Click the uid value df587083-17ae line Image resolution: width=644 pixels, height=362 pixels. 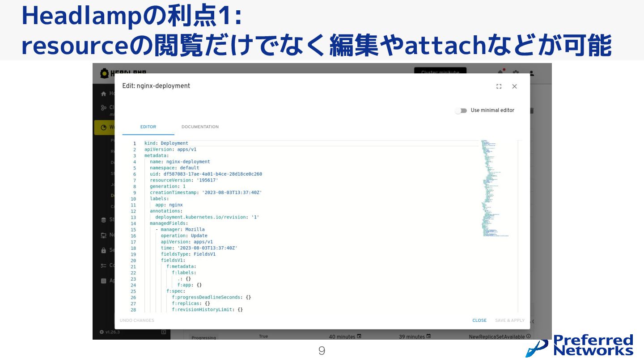coord(206,174)
